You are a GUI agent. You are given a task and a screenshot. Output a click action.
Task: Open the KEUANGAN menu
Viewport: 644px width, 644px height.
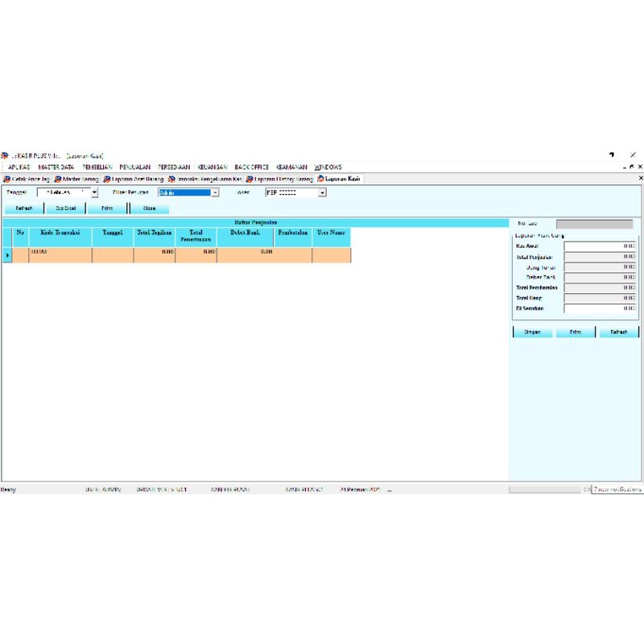[213, 167]
